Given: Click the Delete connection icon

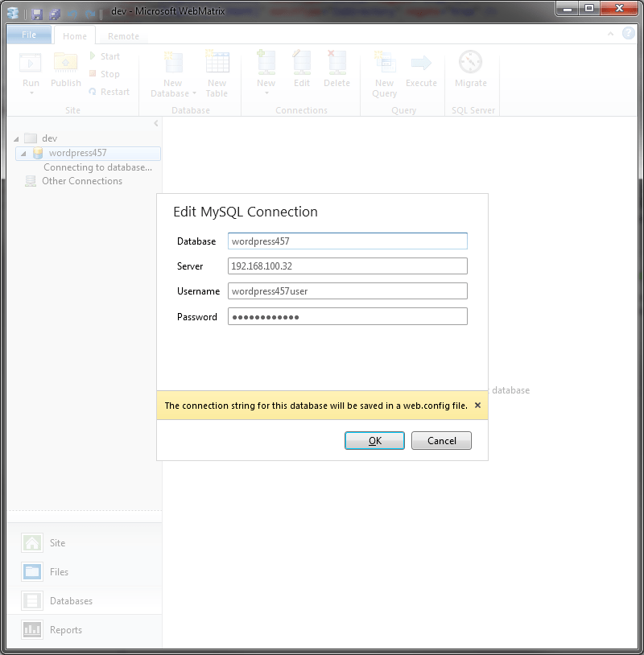Looking at the screenshot, I should point(336,62).
